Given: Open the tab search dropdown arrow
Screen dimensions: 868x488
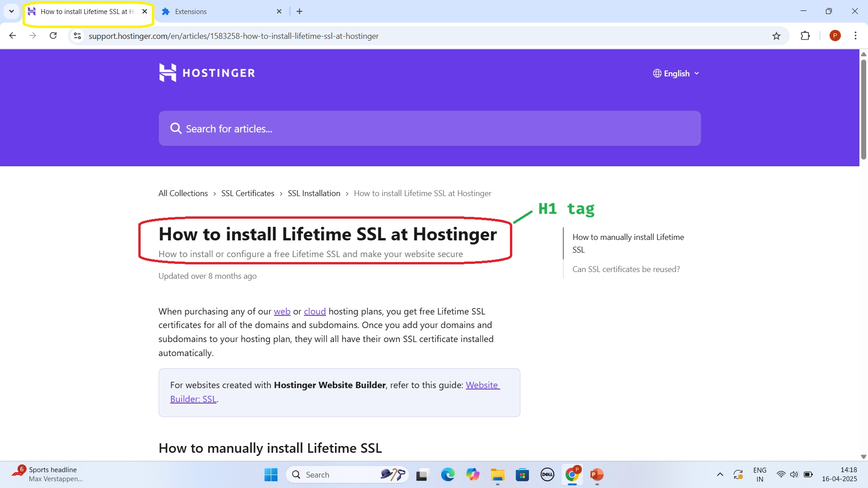Looking at the screenshot, I should [11, 11].
